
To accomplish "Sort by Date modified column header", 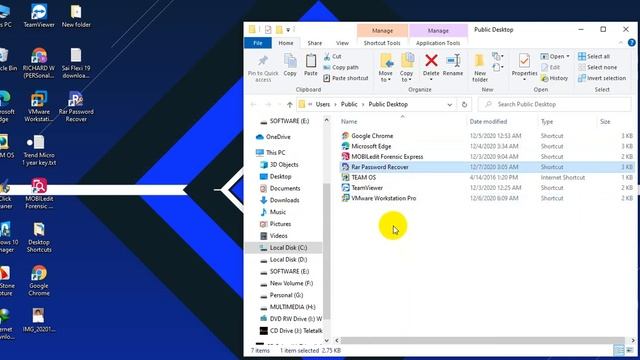I will click(488, 122).
